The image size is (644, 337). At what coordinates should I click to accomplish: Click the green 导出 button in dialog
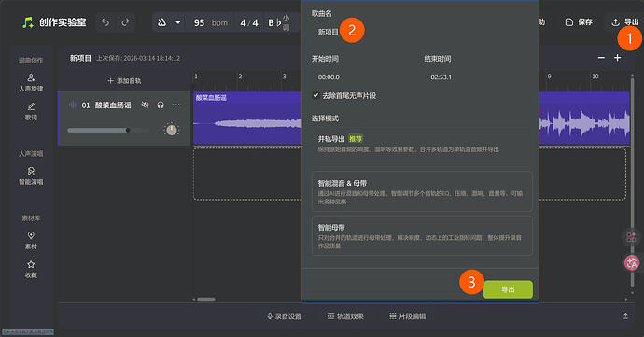[x=508, y=289]
